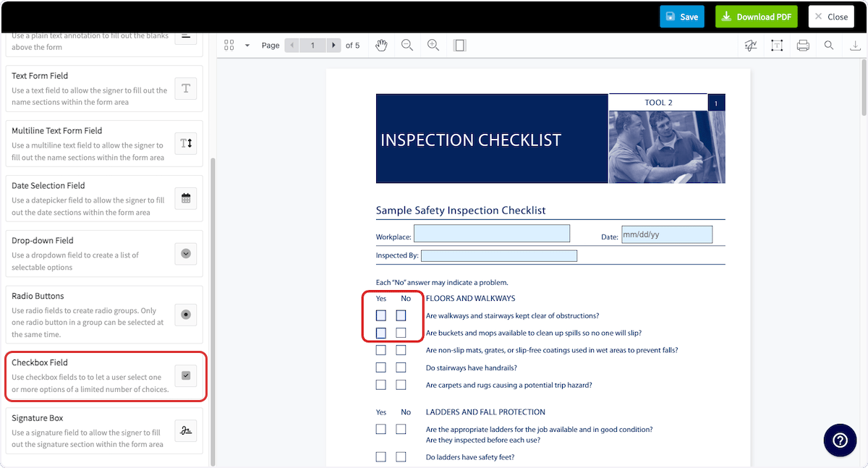This screenshot has width=868, height=468.
Task: Click the Date Selection Field title
Action: 48,186
